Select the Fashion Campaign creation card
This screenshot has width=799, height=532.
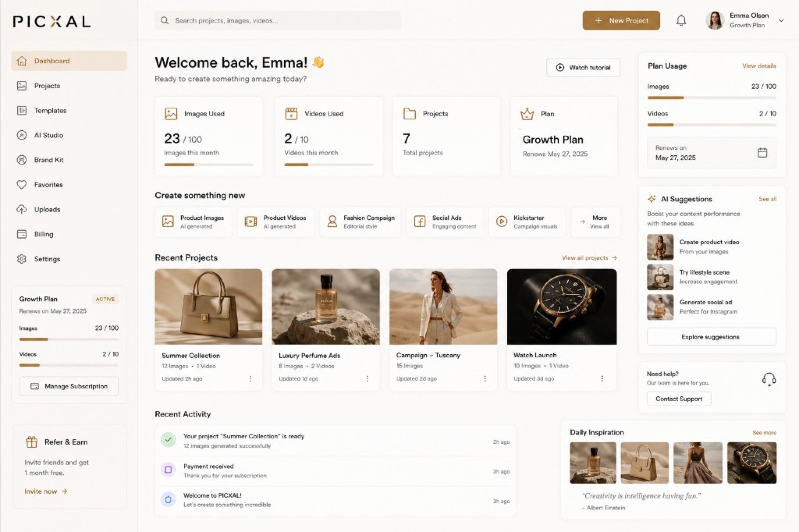[360, 222]
